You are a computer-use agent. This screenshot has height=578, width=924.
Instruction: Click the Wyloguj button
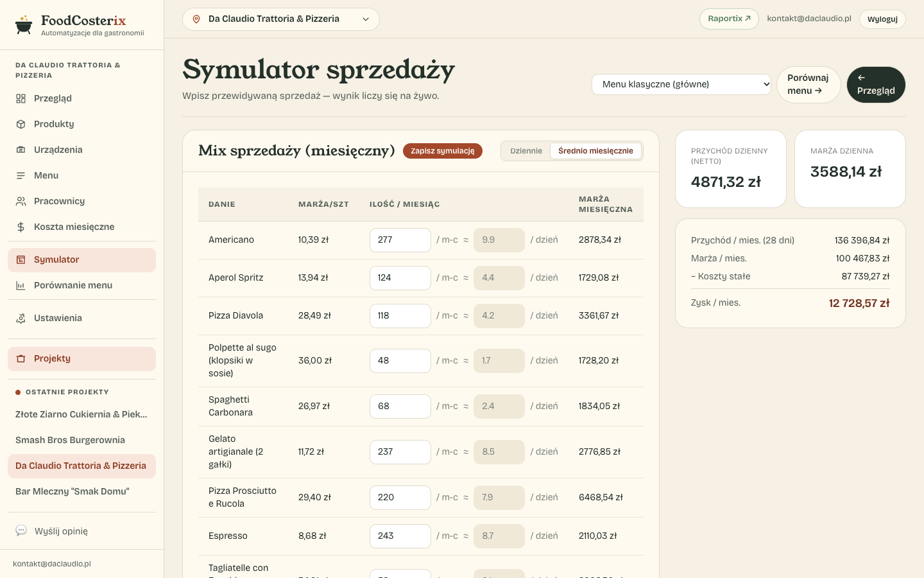coord(882,19)
